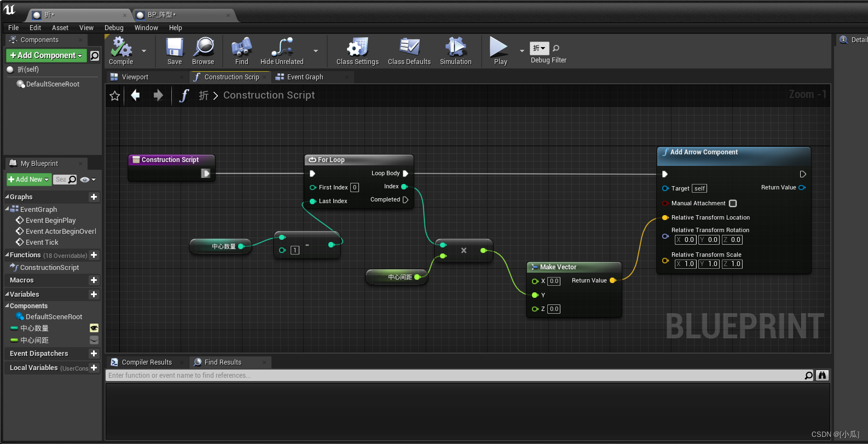The image size is (868, 444).
Task: Start Simulation mode
Action: pyautogui.click(x=455, y=50)
